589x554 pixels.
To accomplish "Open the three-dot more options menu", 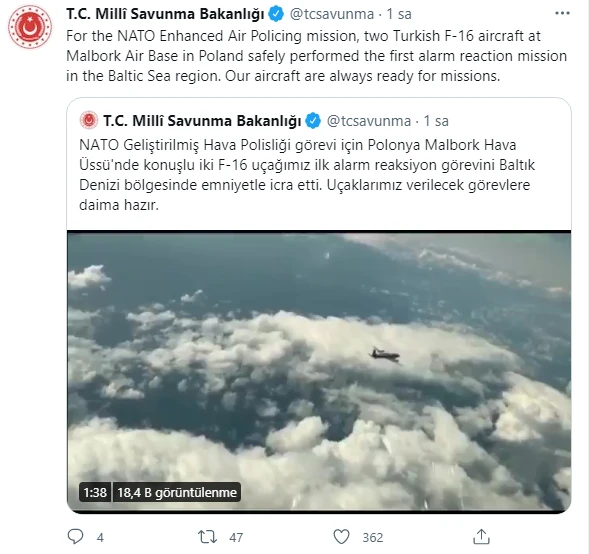I will point(562,14).
